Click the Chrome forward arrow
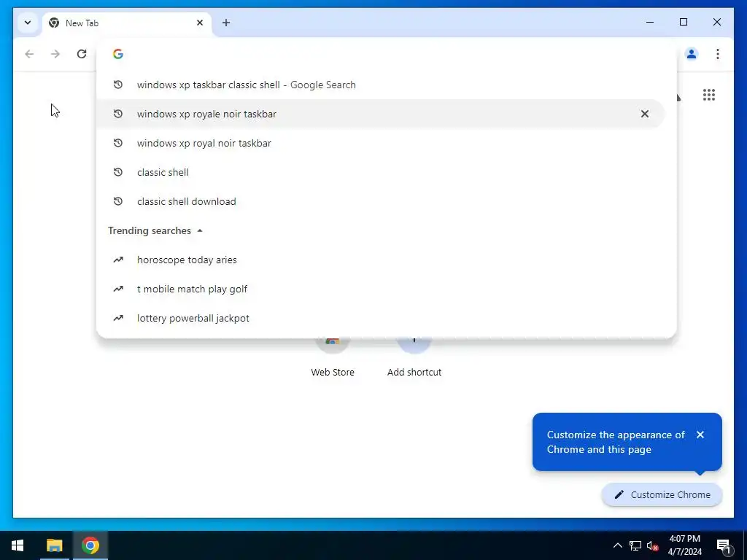 click(x=55, y=54)
